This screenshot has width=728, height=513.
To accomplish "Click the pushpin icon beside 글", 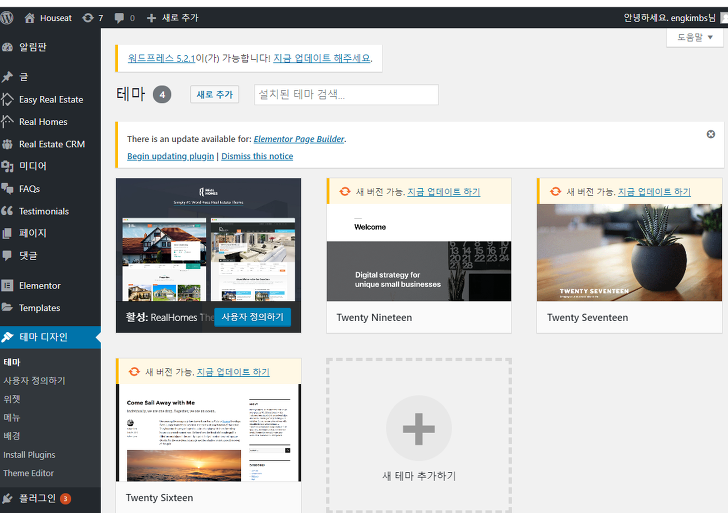I will pos(7,77).
